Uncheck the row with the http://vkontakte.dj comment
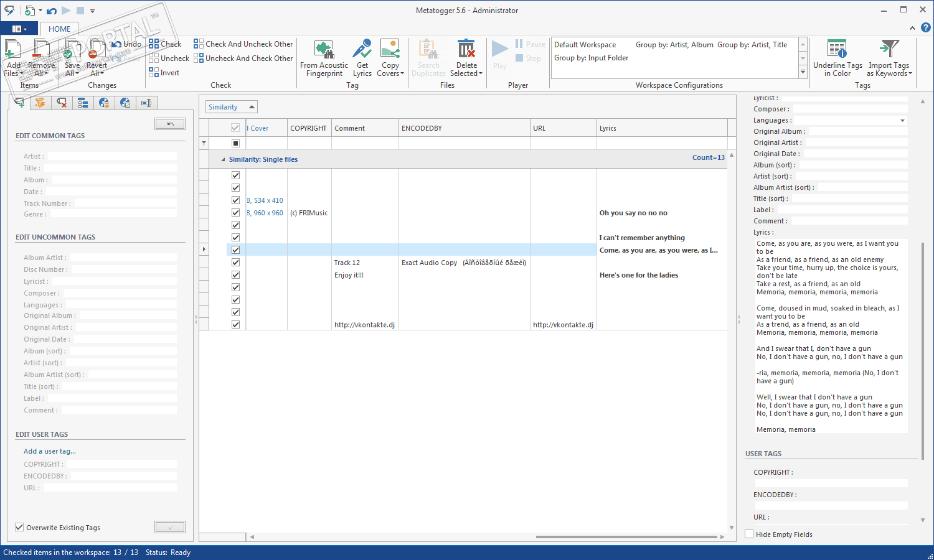 [235, 325]
